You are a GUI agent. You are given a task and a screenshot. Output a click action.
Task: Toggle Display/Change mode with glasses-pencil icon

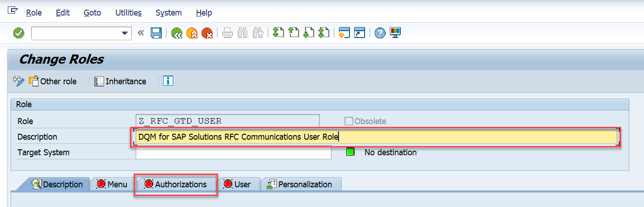[19, 81]
